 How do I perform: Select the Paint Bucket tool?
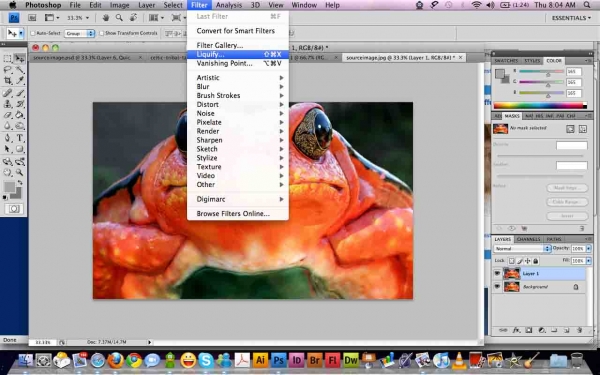point(20,115)
